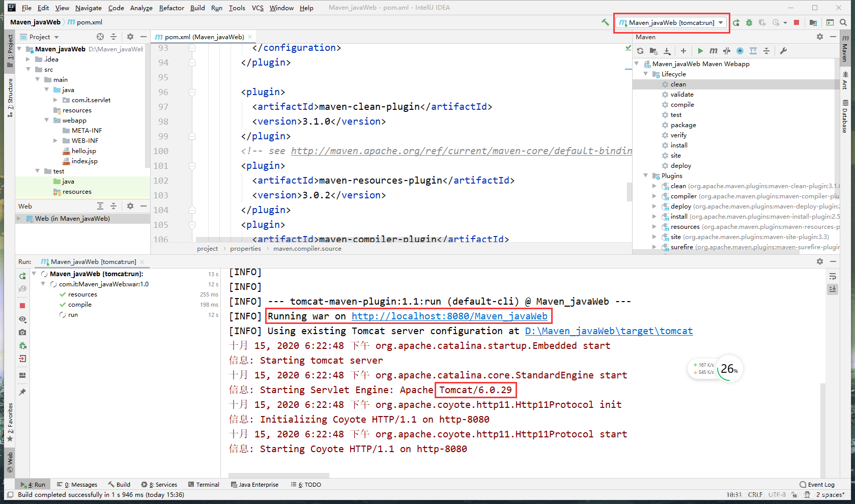Viewport: 855px width, 504px height.
Task: Toggle Skip Tests Mode lightning icon
Action: click(740, 51)
